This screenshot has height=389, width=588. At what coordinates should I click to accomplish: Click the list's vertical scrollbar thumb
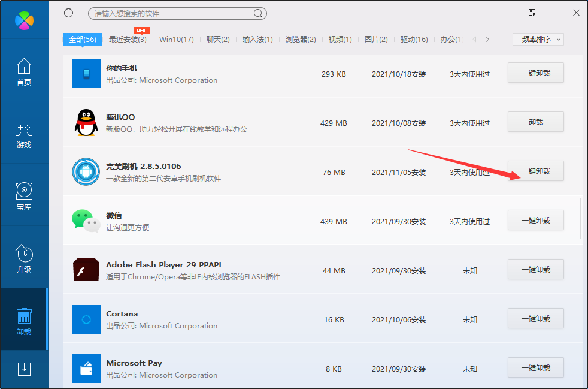580,219
